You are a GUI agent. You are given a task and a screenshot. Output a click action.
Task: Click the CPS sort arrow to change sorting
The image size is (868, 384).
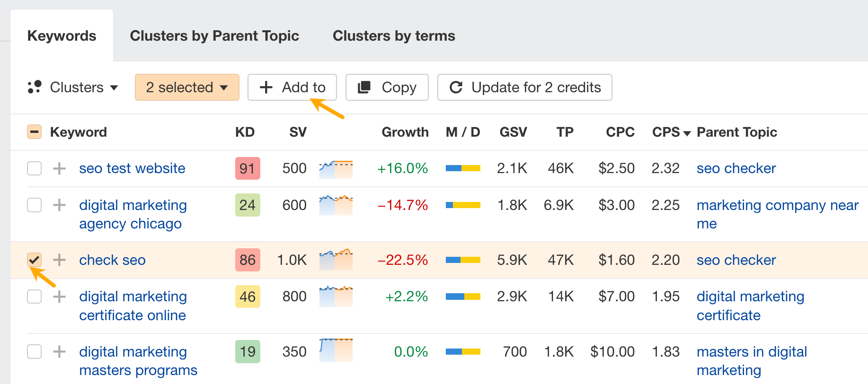coord(687,133)
